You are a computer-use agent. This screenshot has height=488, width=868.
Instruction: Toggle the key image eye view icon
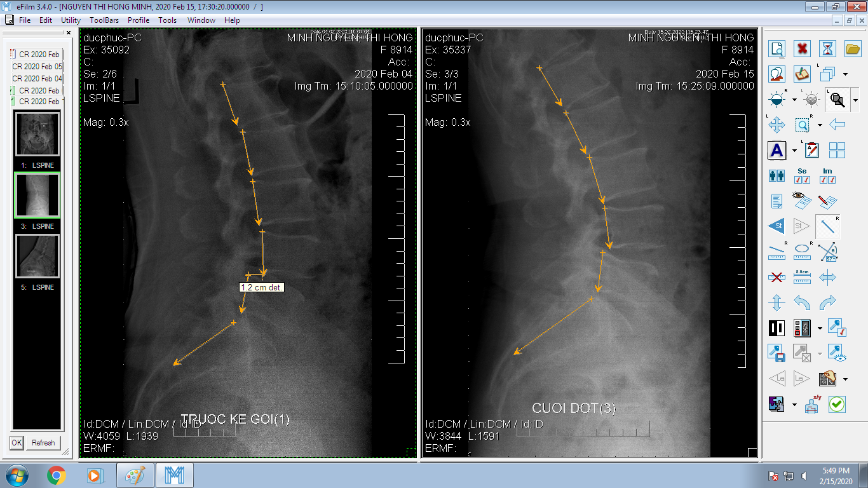coord(837,354)
